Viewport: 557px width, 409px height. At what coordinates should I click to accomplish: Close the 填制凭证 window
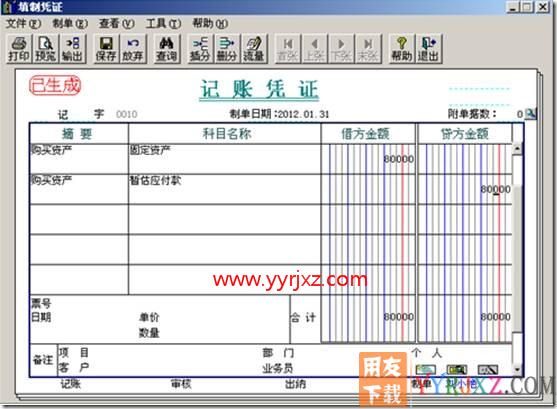point(543,7)
